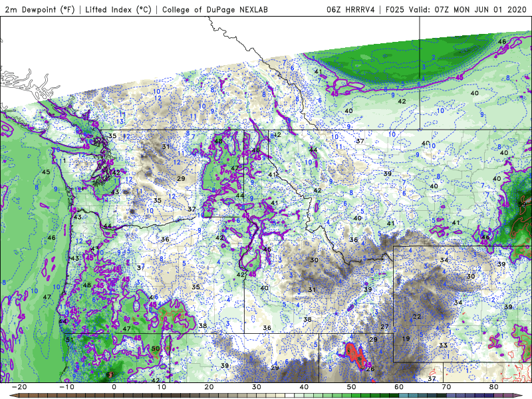Click the "70" label beneath the color scale
The image size is (532, 399).
coord(446,387)
